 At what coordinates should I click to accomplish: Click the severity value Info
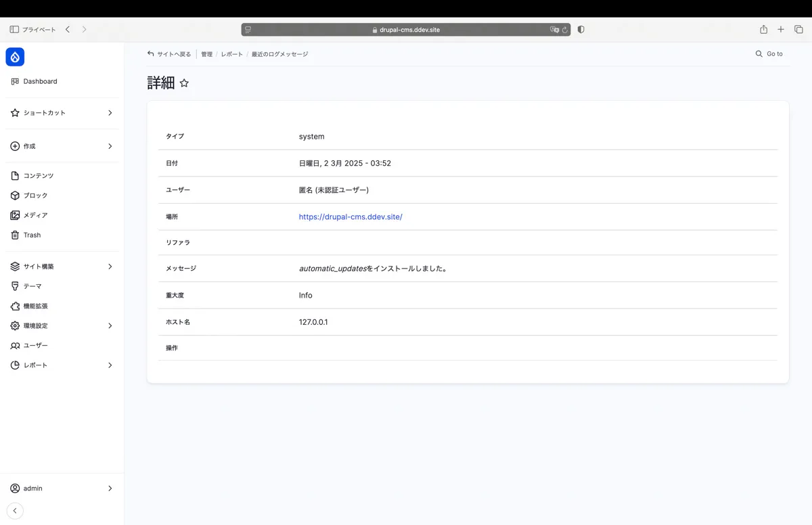306,296
